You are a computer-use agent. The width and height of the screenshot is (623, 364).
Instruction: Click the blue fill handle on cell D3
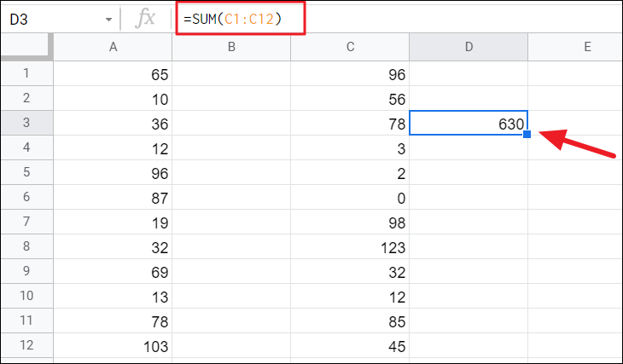(528, 135)
